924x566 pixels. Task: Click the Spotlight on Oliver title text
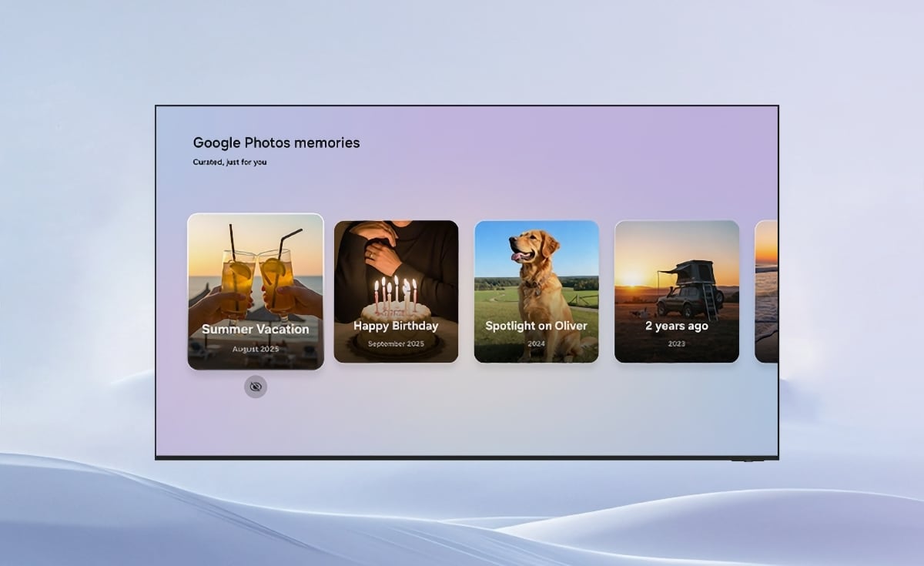coord(536,326)
